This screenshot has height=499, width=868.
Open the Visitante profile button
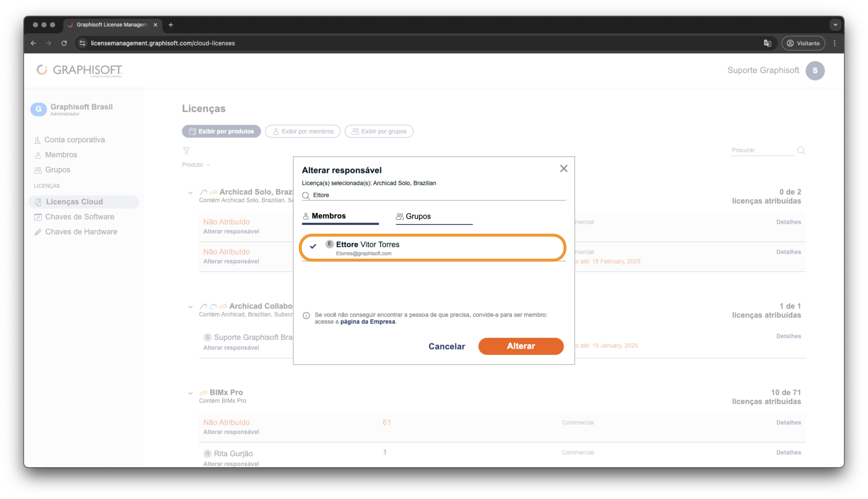click(x=803, y=43)
